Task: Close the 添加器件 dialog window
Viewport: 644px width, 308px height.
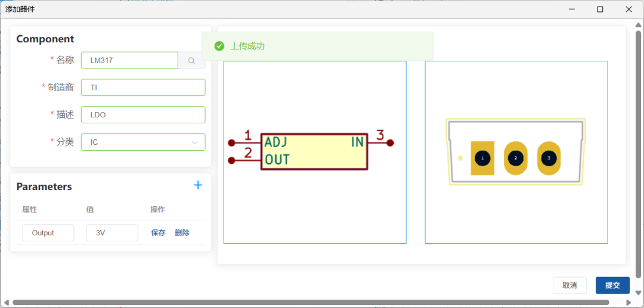Action: click(628, 9)
